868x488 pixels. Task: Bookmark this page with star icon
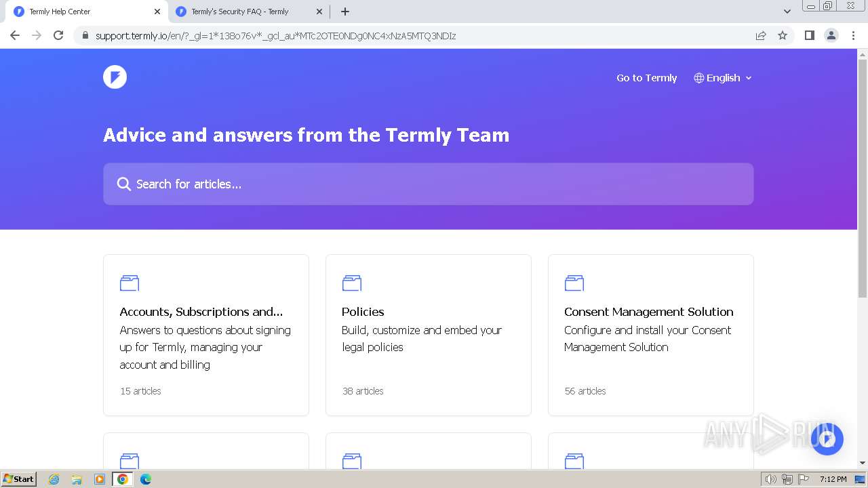coord(783,35)
